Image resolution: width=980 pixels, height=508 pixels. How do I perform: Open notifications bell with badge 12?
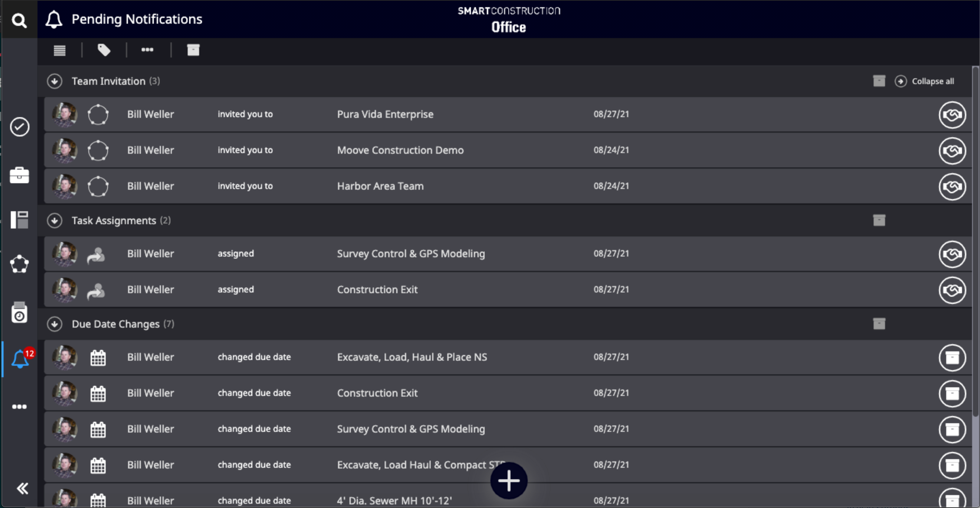20,359
